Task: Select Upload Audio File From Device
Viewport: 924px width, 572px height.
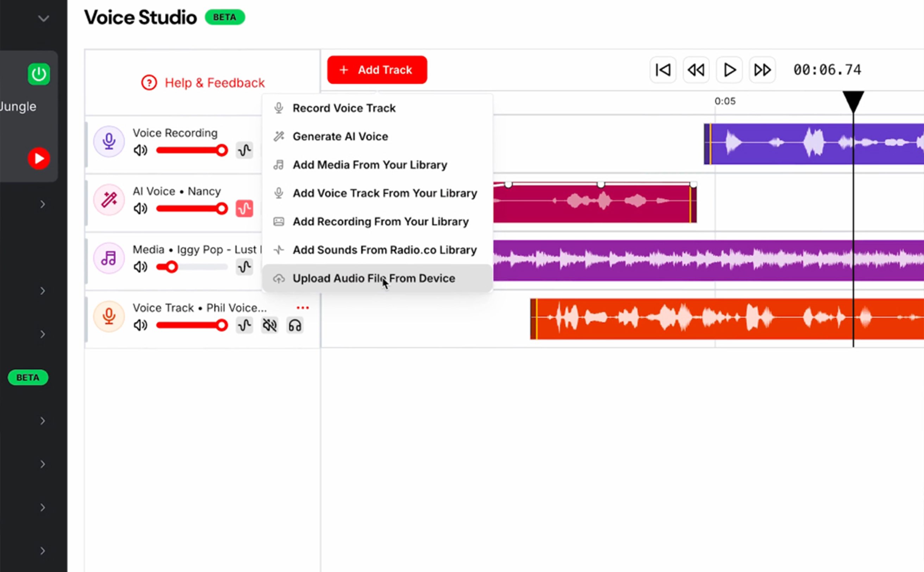Action: (374, 278)
